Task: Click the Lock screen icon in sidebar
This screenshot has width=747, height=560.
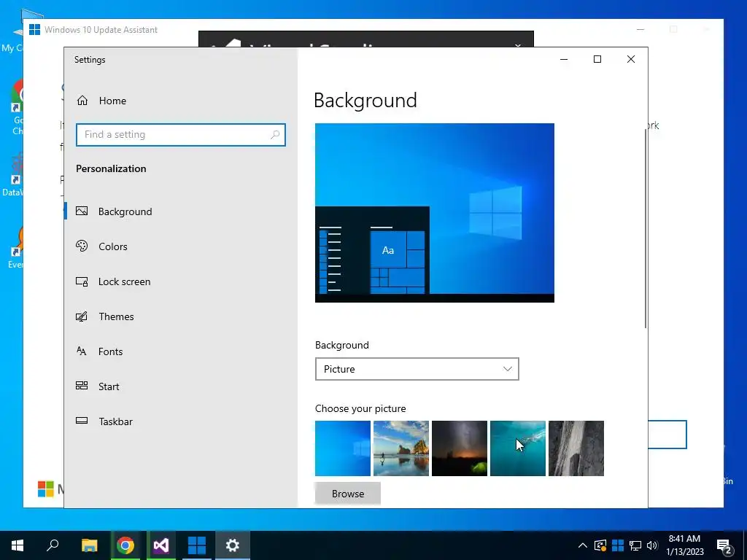Action: pyautogui.click(x=82, y=281)
